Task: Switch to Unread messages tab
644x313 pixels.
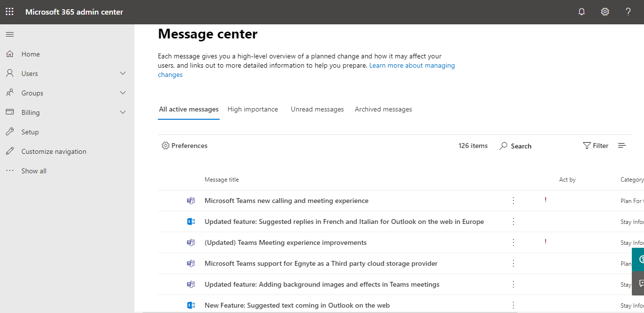Action: [x=317, y=110]
